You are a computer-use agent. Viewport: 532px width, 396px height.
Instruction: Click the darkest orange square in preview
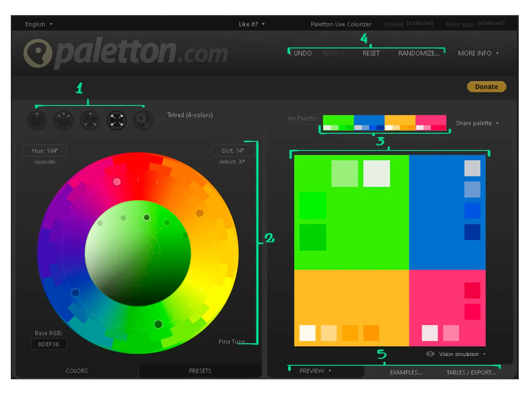(x=371, y=333)
